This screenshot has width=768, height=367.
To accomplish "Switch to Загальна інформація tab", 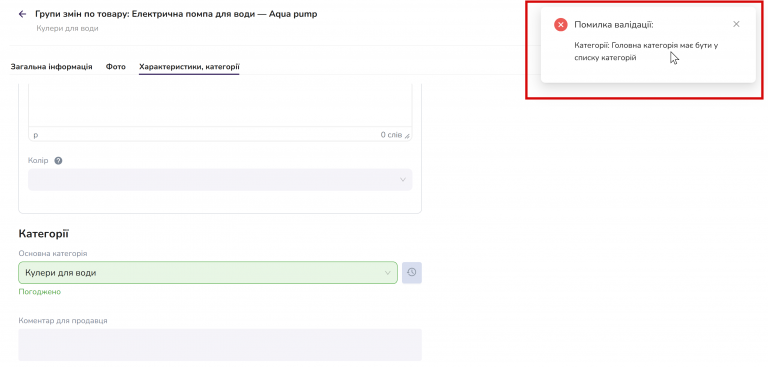I will tap(51, 67).
